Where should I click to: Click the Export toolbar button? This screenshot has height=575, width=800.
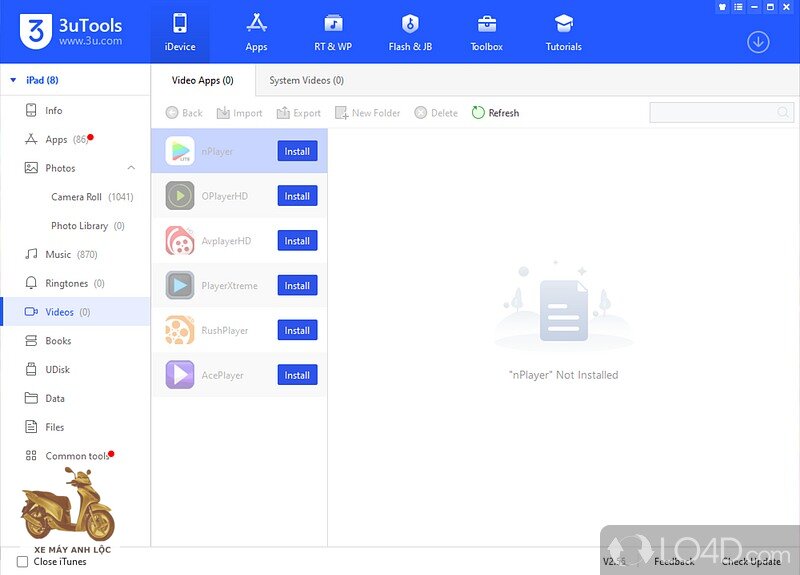(x=298, y=113)
